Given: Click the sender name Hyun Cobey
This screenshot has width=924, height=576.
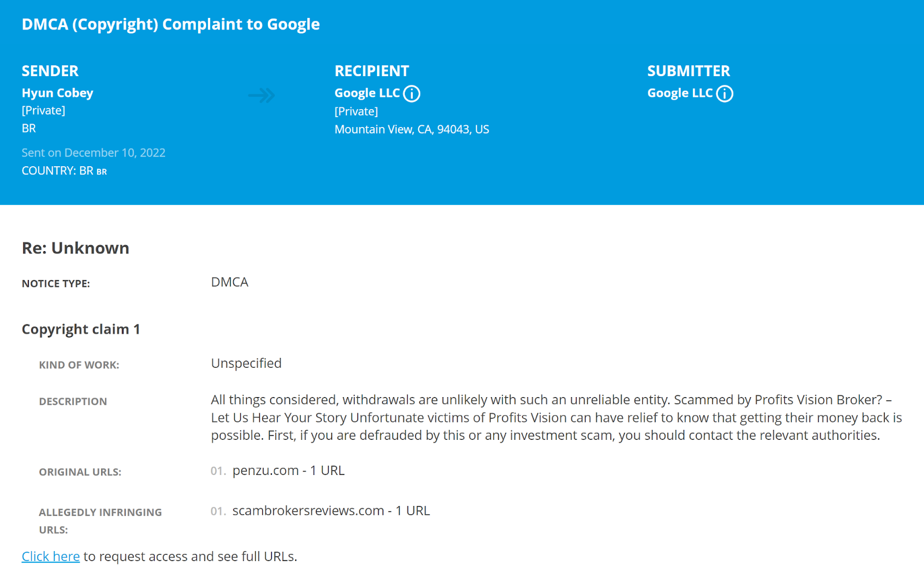Looking at the screenshot, I should (x=57, y=93).
